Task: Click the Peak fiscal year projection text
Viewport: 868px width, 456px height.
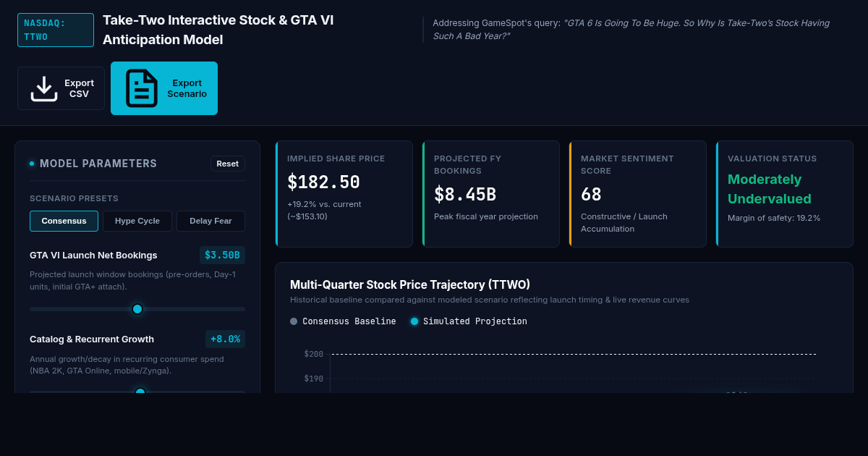Action: pos(486,216)
